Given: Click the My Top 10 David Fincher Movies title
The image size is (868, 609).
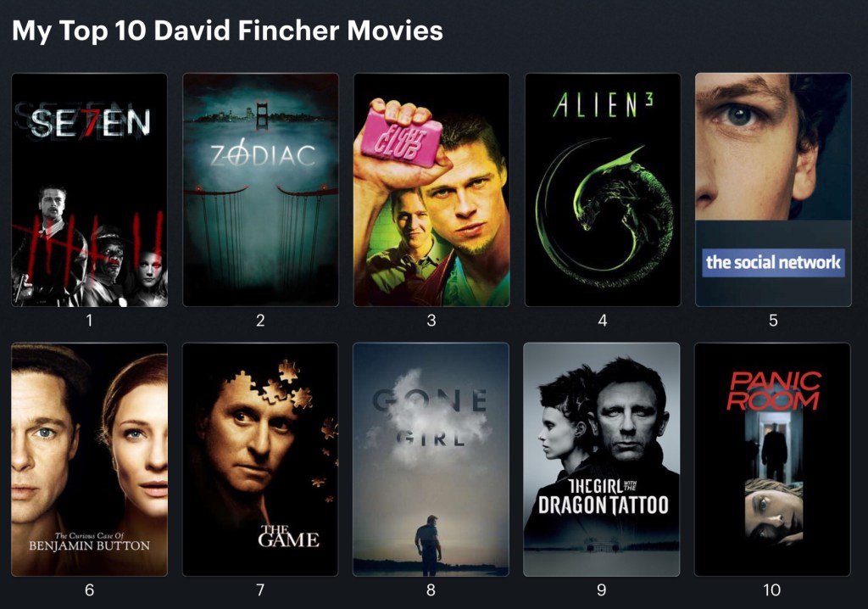Looking at the screenshot, I should [x=227, y=31].
